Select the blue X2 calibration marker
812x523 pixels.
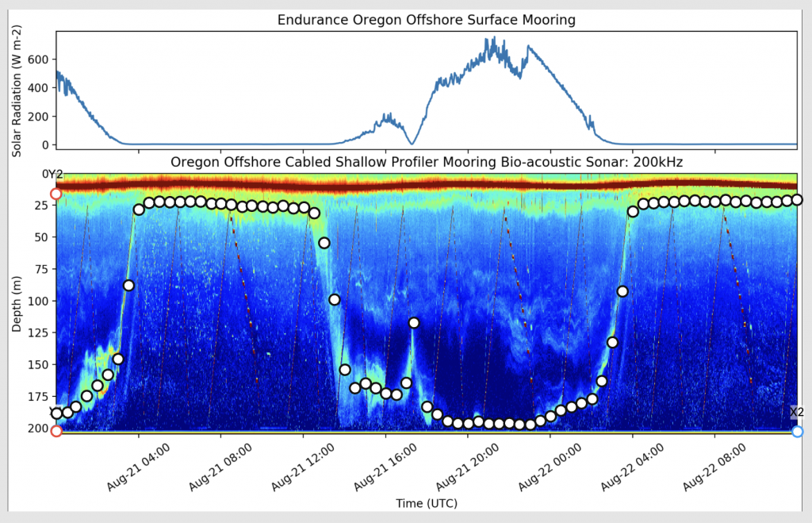(798, 431)
